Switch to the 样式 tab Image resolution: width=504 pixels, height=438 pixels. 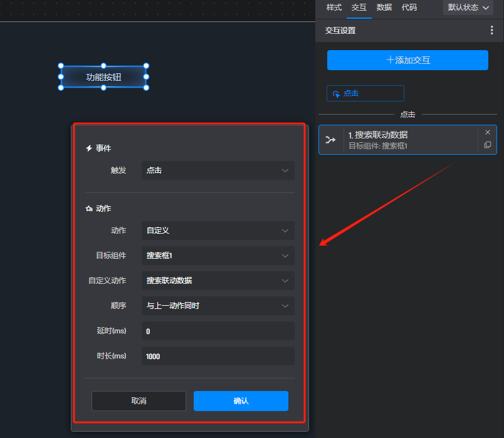(x=334, y=8)
